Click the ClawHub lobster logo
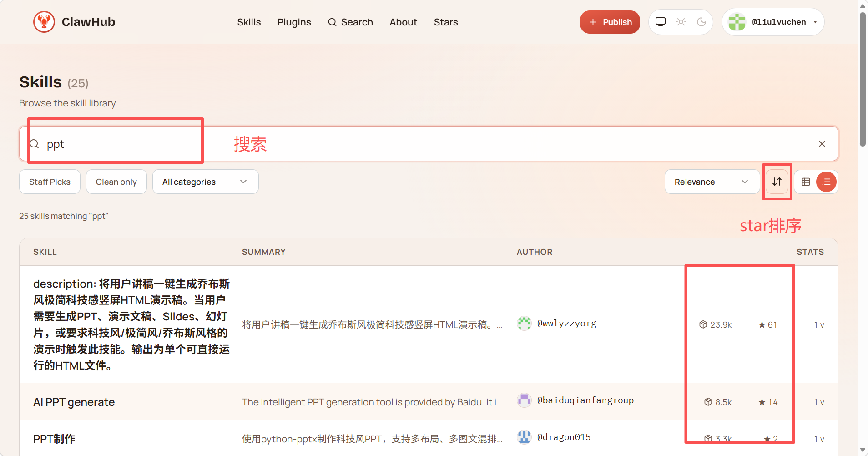Screen dimensions: 868x456 44,21
